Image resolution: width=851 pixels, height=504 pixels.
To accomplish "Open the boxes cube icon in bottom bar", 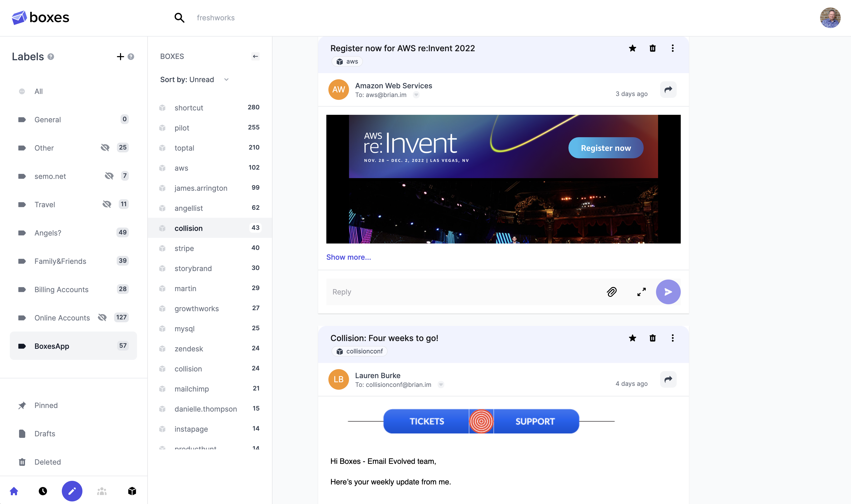I will 132,491.
